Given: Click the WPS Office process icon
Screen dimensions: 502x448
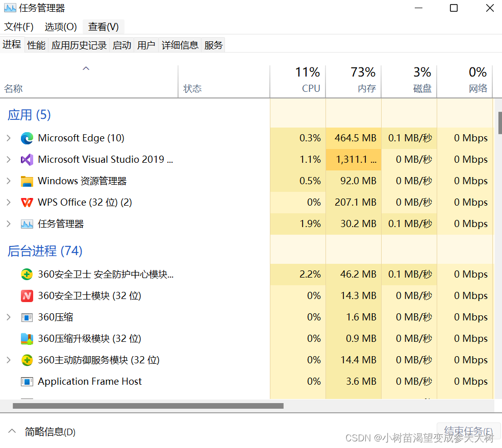Looking at the screenshot, I should point(27,203).
